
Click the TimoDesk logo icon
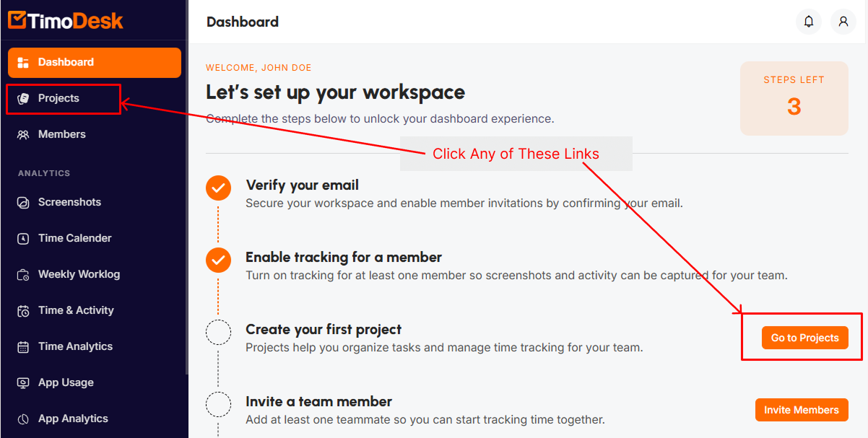(17, 20)
